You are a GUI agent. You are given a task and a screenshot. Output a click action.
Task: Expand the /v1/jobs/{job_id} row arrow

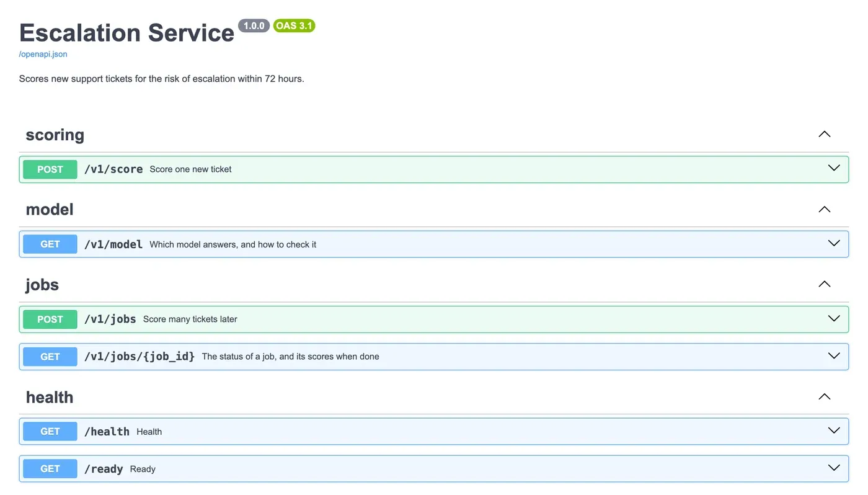[x=834, y=355]
